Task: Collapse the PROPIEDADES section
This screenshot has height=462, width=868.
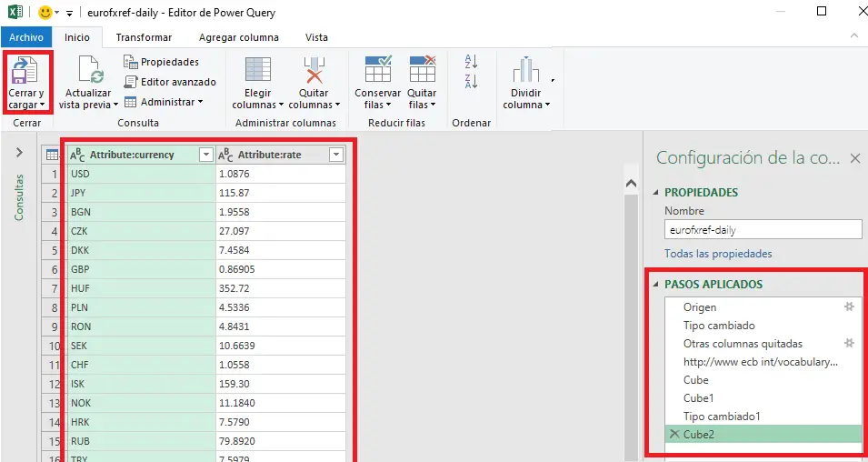Action: point(656,192)
